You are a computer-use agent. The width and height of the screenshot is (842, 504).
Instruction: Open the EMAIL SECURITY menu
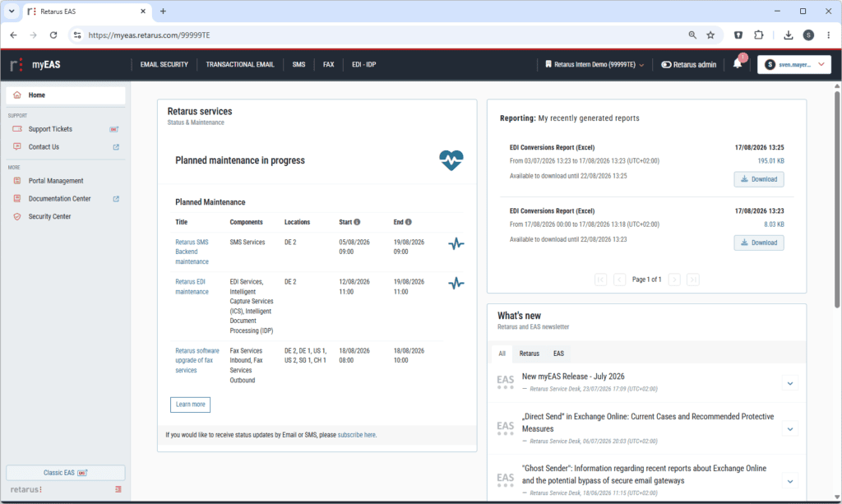pyautogui.click(x=164, y=64)
